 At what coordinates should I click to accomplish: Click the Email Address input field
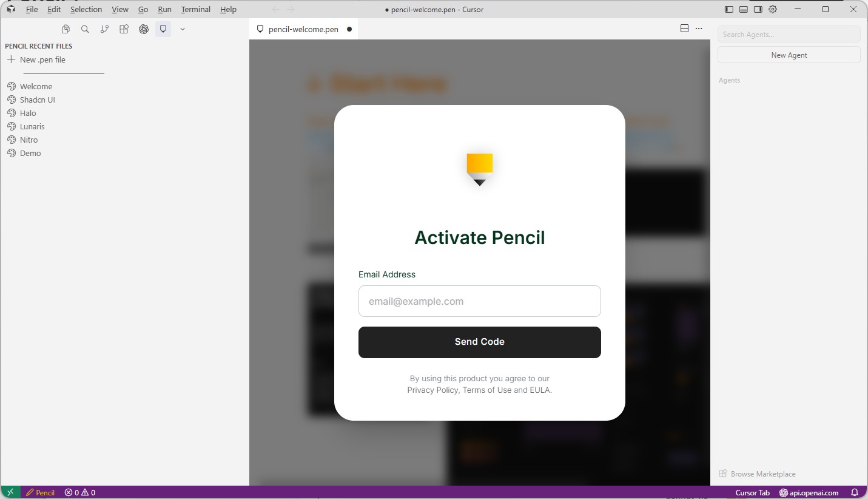coord(480,301)
